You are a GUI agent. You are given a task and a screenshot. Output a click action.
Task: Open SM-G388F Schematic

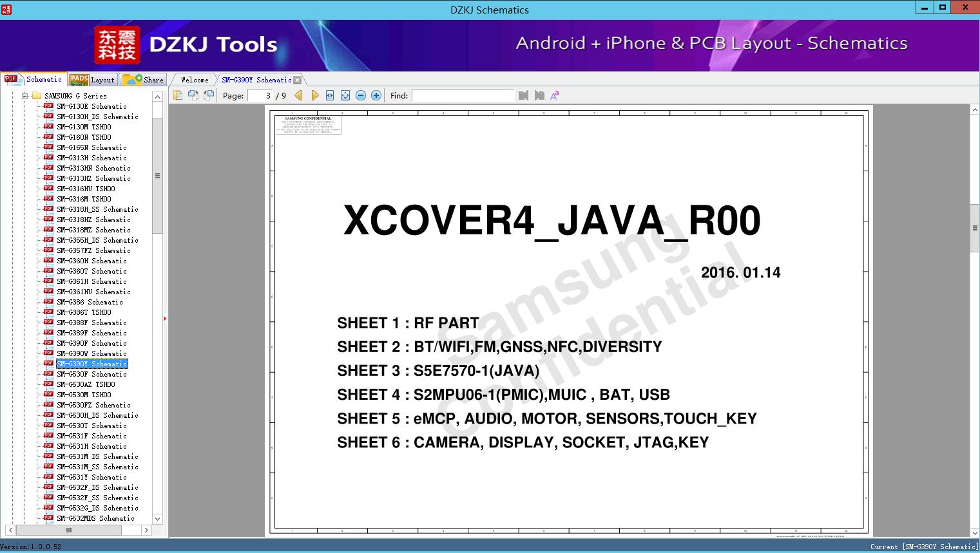tap(91, 323)
